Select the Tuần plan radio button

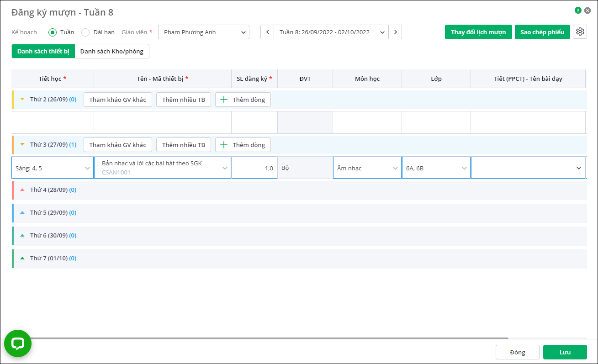(53, 32)
